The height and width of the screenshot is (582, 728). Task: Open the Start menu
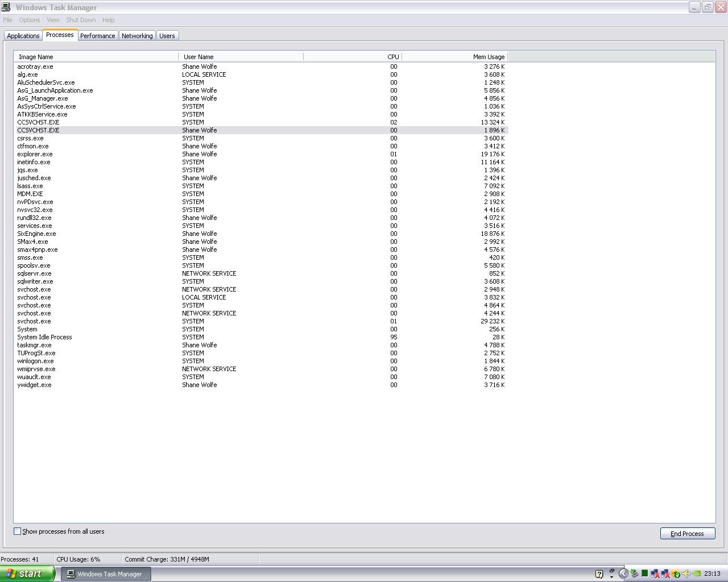coord(27,573)
